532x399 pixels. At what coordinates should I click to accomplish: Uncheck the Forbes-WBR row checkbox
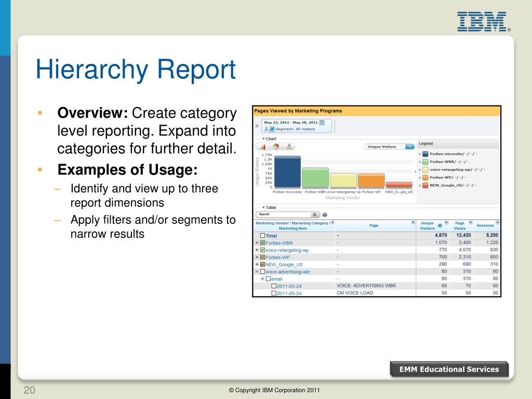coord(262,243)
